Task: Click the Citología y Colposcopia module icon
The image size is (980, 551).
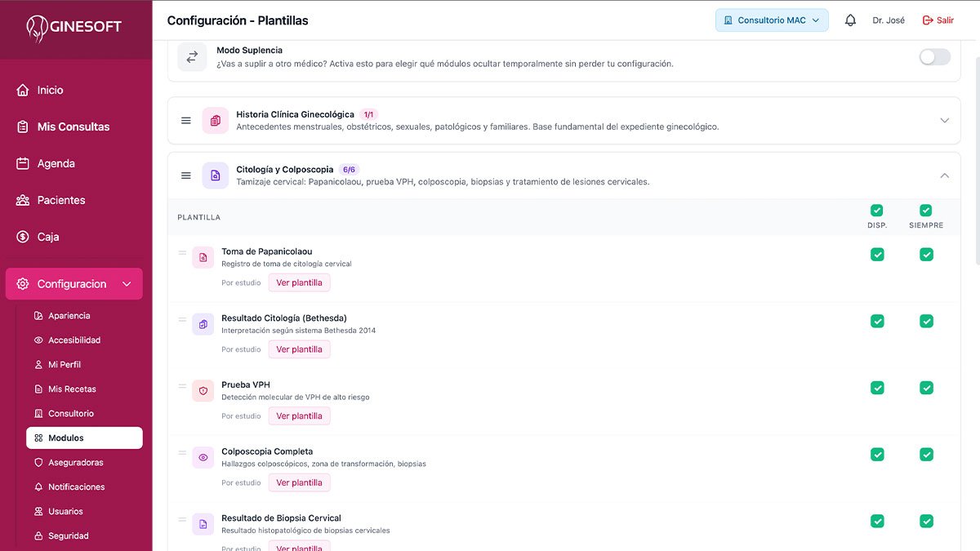Action: pos(216,176)
